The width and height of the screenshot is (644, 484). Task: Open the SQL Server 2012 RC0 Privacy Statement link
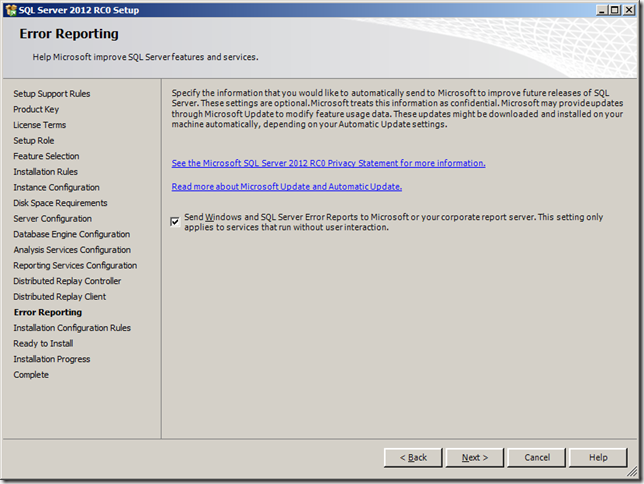[x=328, y=163]
